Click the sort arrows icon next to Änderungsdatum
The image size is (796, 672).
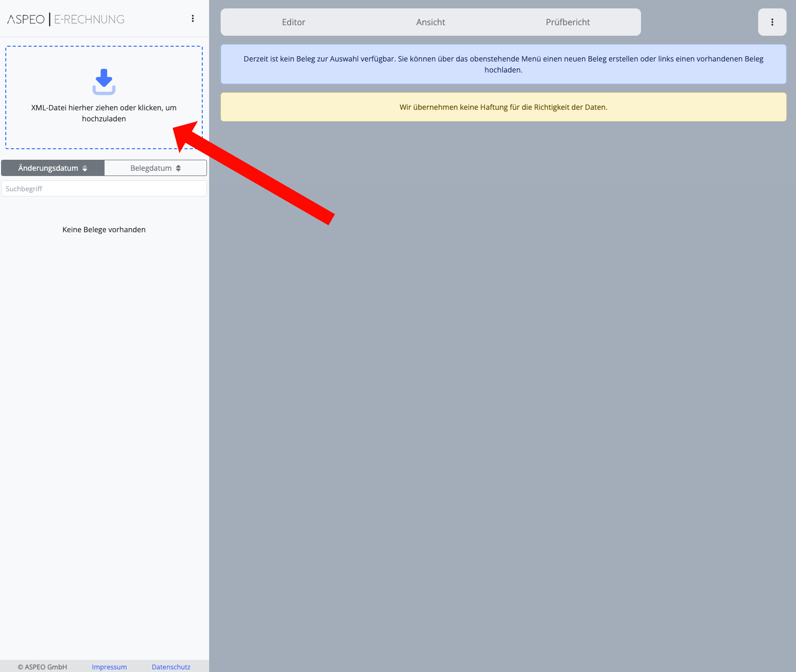85,168
